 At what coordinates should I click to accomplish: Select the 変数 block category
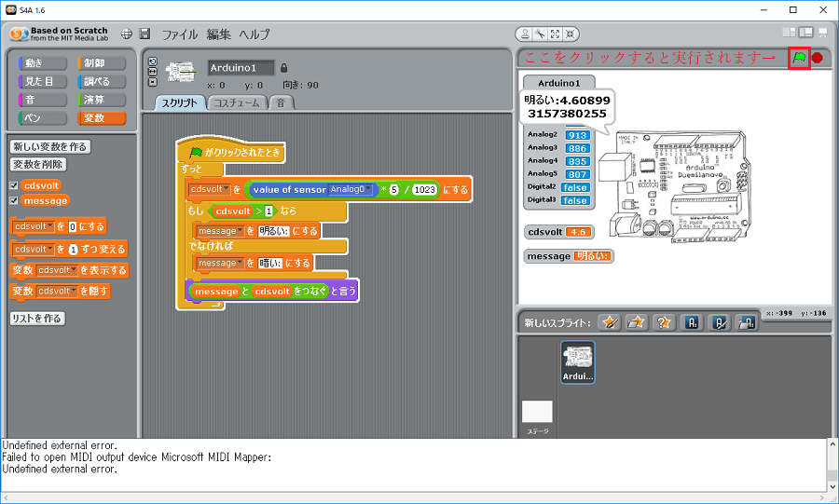tap(102, 117)
